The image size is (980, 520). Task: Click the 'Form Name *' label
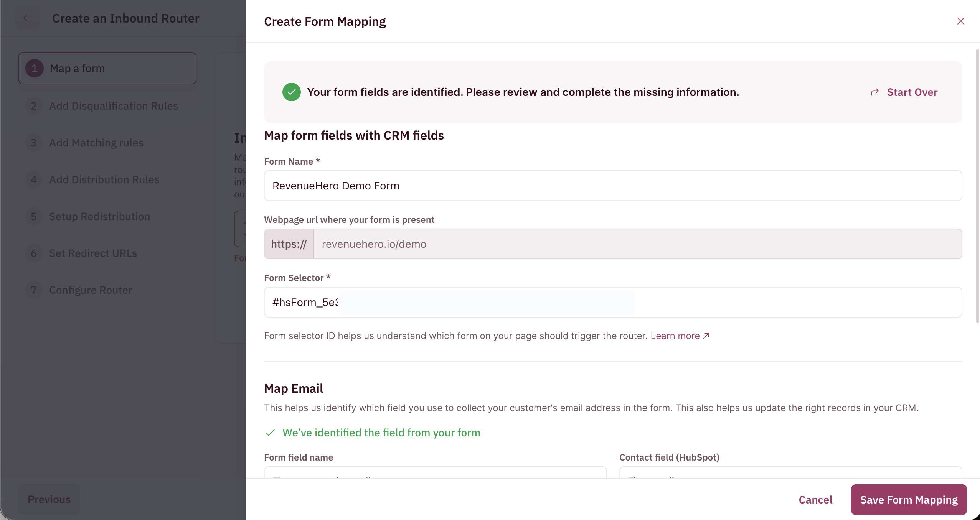click(292, 161)
